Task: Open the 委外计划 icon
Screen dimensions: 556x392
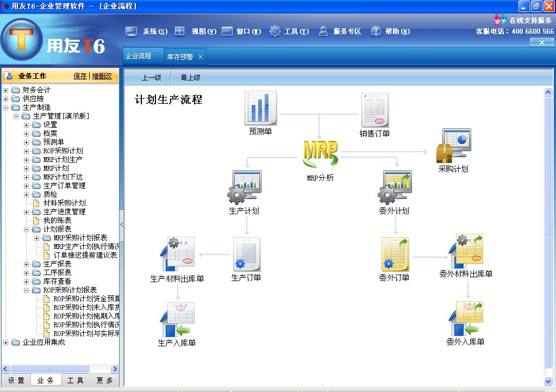Action: pyautogui.click(x=395, y=188)
